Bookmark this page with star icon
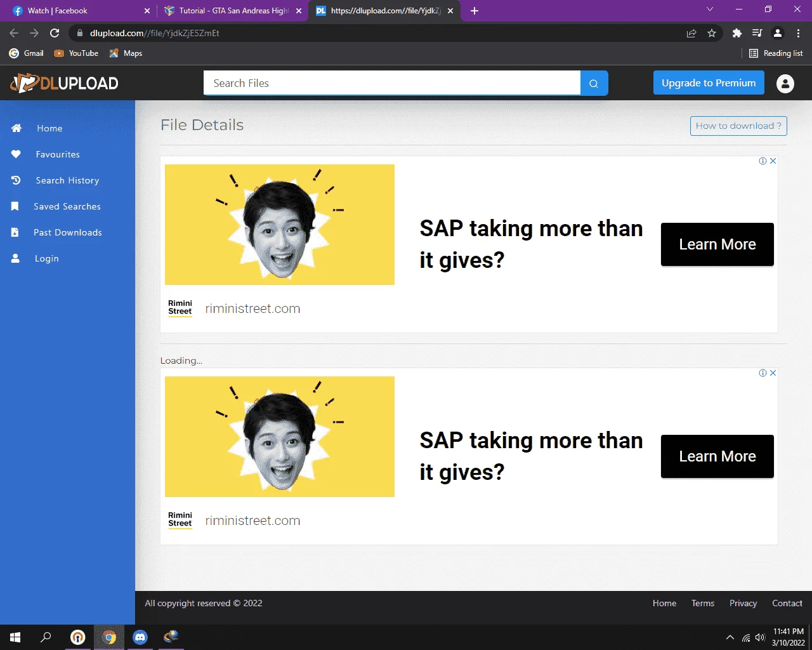 coord(712,33)
